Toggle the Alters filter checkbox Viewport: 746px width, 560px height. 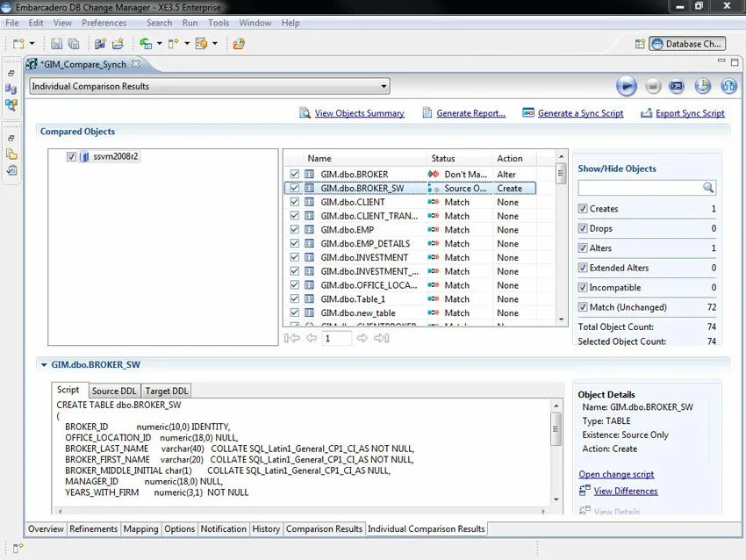pyautogui.click(x=583, y=248)
